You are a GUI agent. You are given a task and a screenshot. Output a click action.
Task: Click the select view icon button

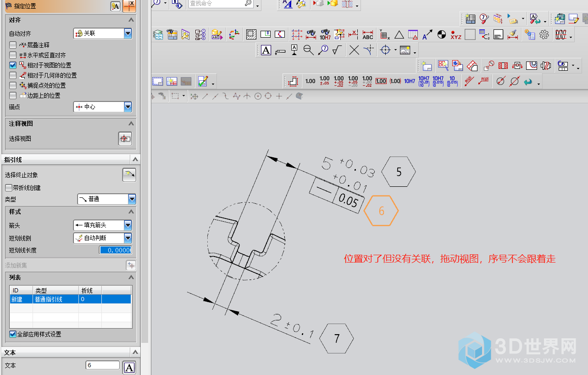pos(125,139)
